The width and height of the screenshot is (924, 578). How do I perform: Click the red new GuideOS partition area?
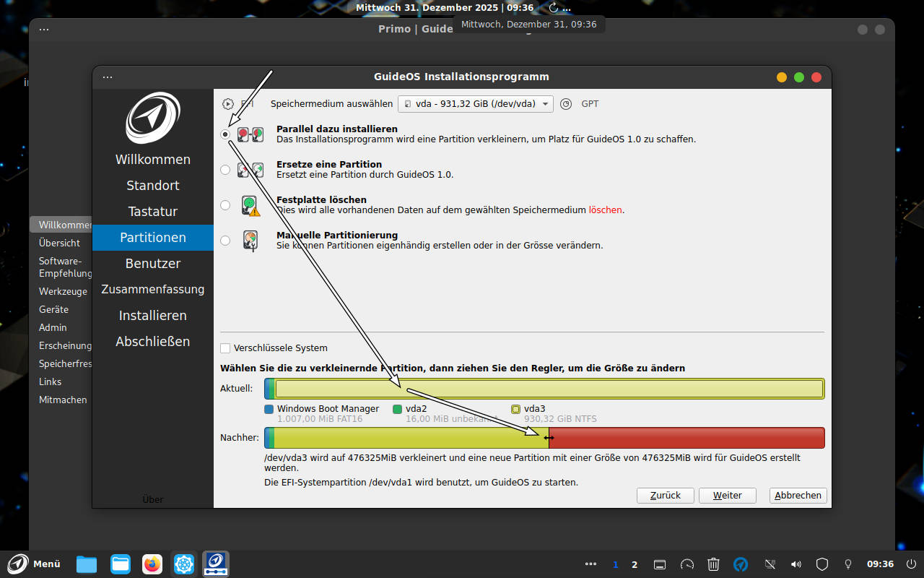[x=687, y=438]
